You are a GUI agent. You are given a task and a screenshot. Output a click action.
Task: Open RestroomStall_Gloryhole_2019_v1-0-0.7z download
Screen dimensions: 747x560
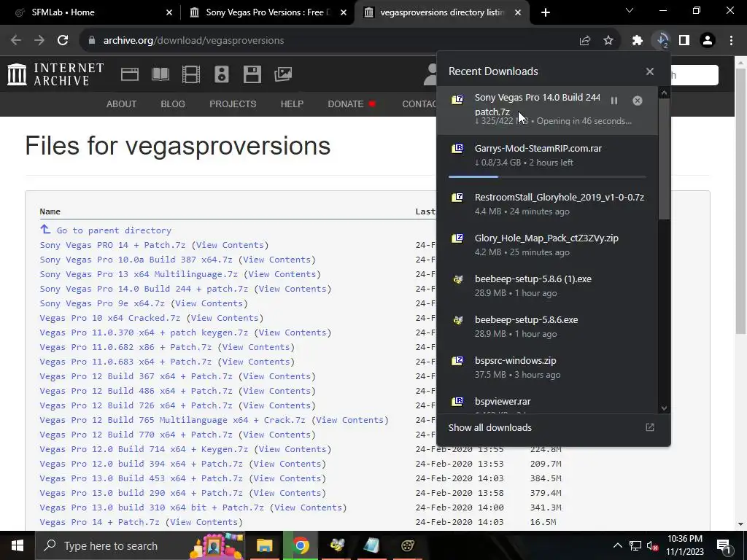(547, 204)
